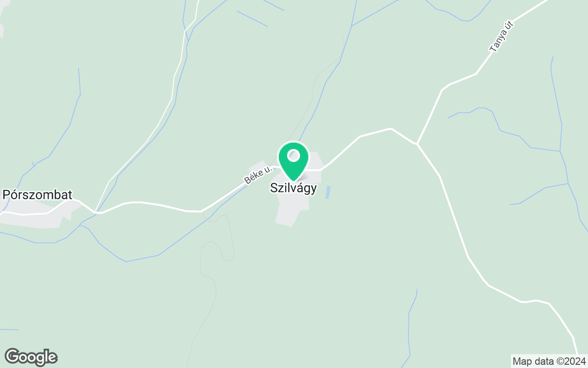Click the green location pin marker

(294, 161)
